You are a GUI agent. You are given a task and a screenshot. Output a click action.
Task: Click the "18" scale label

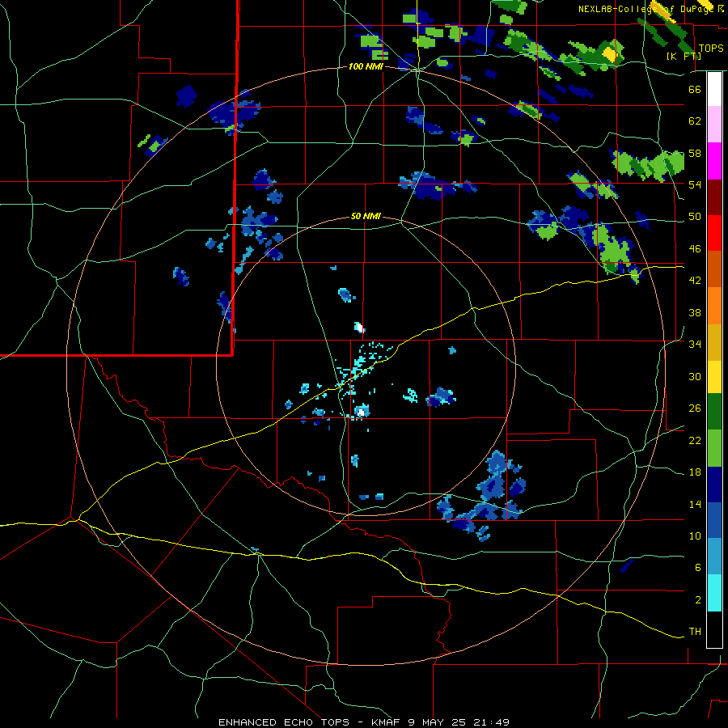tap(695, 472)
